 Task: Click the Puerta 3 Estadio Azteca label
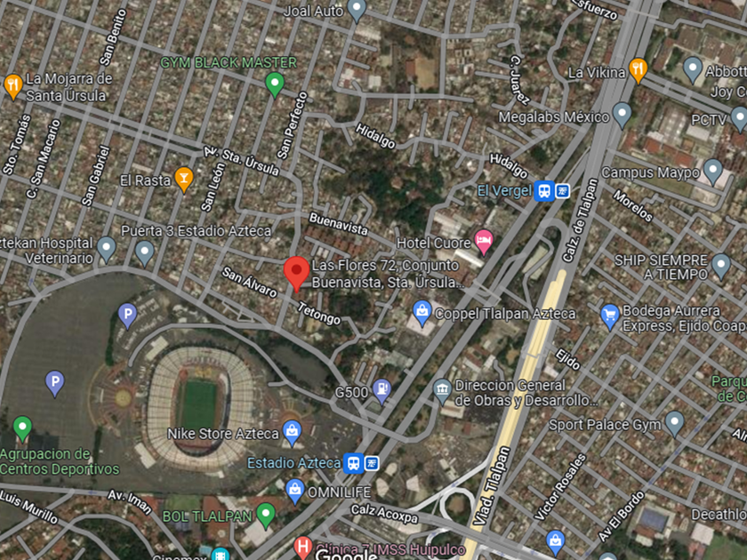(196, 231)
